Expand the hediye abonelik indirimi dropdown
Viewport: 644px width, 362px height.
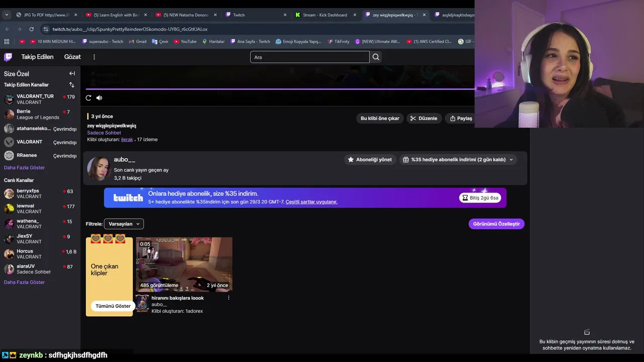coord(458,159)
